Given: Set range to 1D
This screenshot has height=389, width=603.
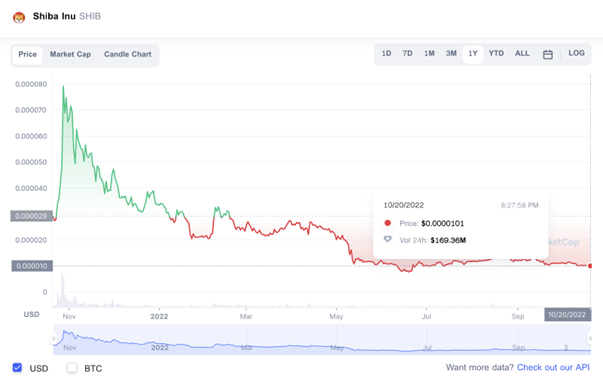Looking at the screenshot, I should pyautogui.click(x=386, y=53).
